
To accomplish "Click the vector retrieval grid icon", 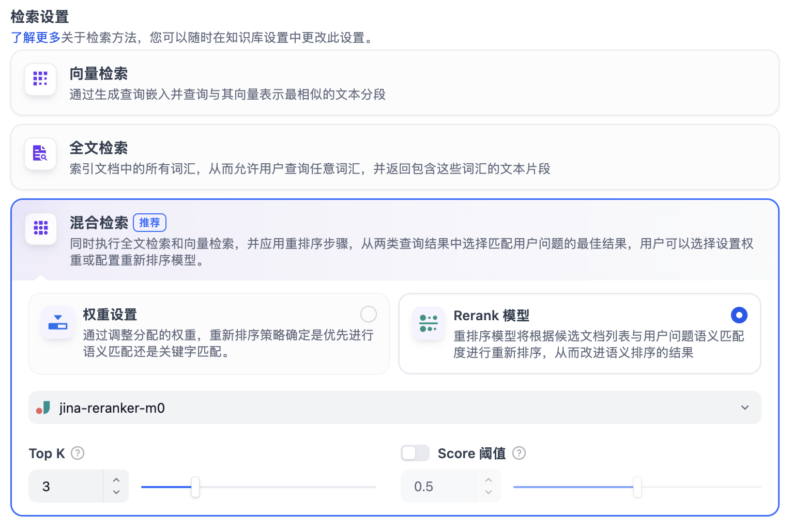I will pos(40,79).
